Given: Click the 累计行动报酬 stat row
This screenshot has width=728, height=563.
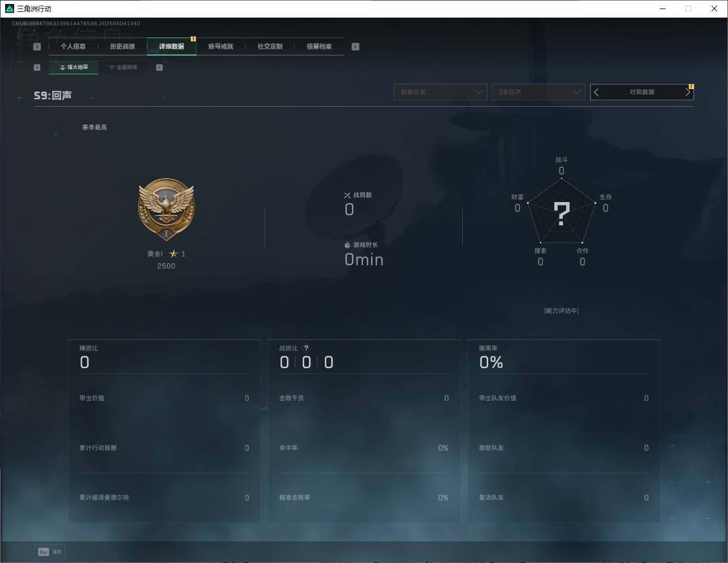Looking at the screenshot, I should (x=164, y=448).
